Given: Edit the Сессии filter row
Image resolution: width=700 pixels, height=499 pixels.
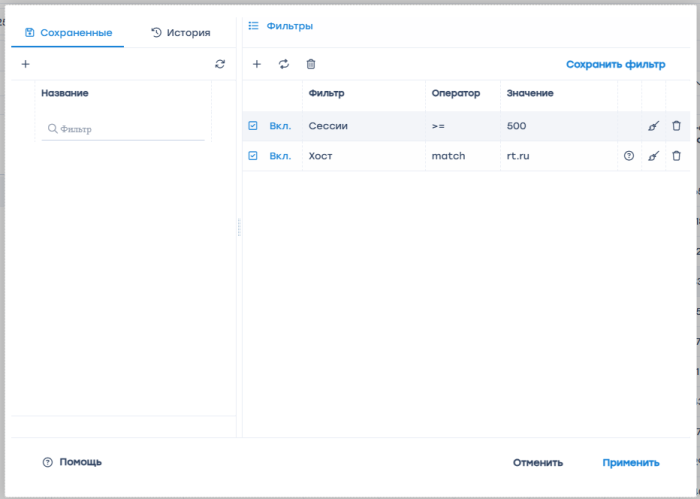Looking at the screenshot, I should [653, 126].
